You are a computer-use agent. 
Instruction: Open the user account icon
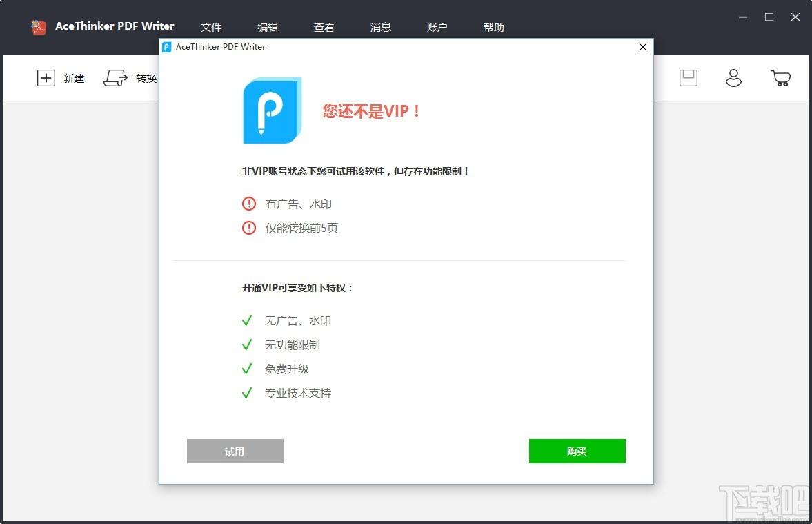point(733,78)
